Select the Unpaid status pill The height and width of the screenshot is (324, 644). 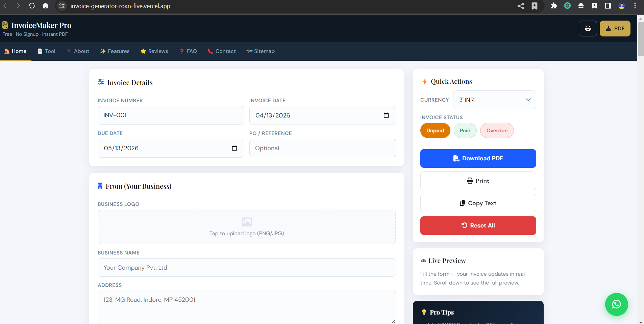pyautogui.click(x=435, y=131)
